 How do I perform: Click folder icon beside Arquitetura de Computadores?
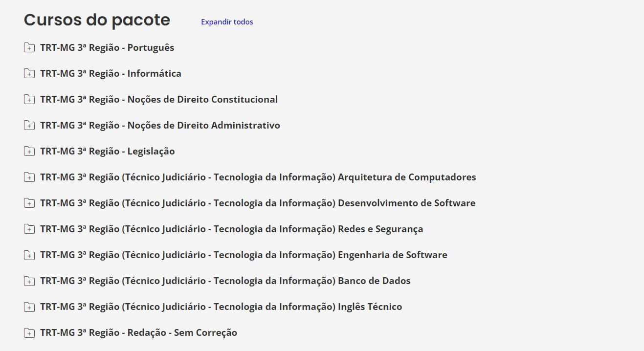coord(29,177)
